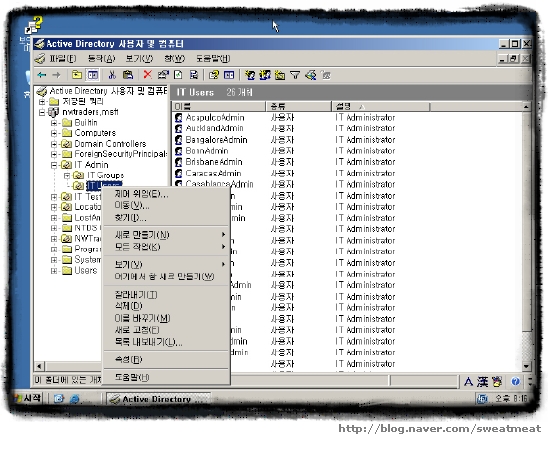The image size is (548, 450).
Task: Expand the IT Groups tree node
Action: pos(66,175)
